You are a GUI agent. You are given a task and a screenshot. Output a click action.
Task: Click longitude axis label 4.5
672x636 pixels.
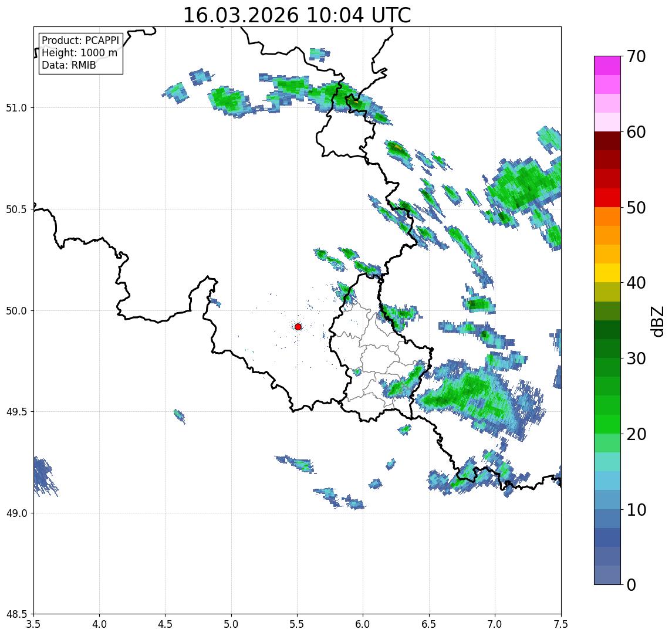(166, 624)
